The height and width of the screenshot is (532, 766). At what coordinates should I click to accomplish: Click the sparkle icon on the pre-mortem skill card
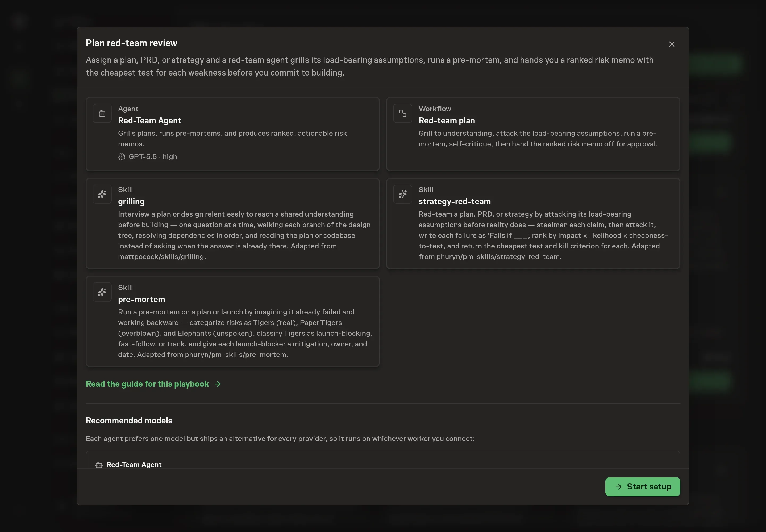click(x=102, y=292)
